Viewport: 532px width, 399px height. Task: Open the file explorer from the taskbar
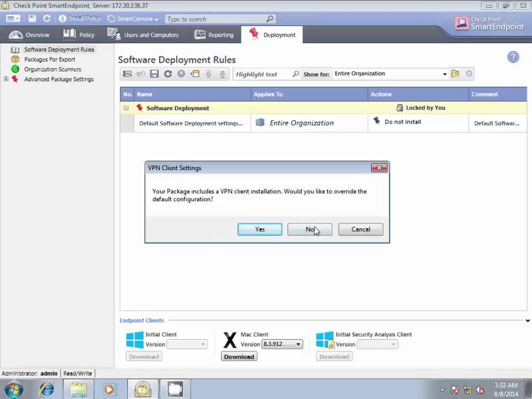pyautogui.click(x=79, y=389)
